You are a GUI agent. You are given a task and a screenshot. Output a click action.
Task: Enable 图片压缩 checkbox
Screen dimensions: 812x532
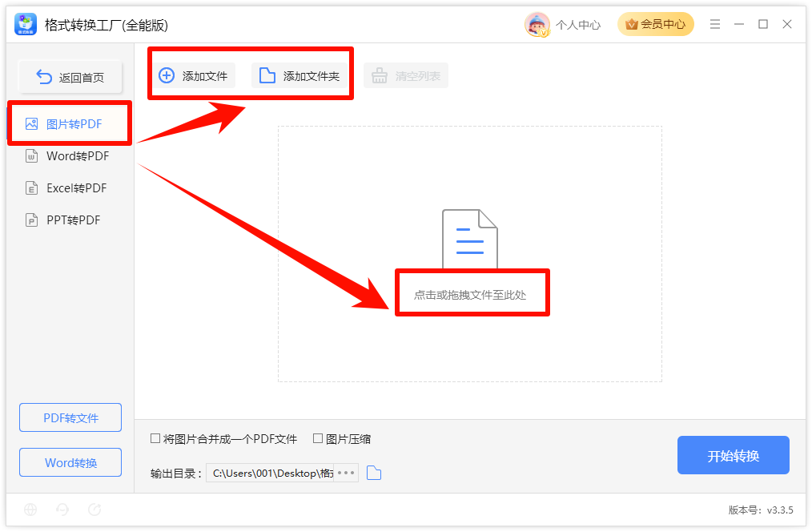(318, 439)
